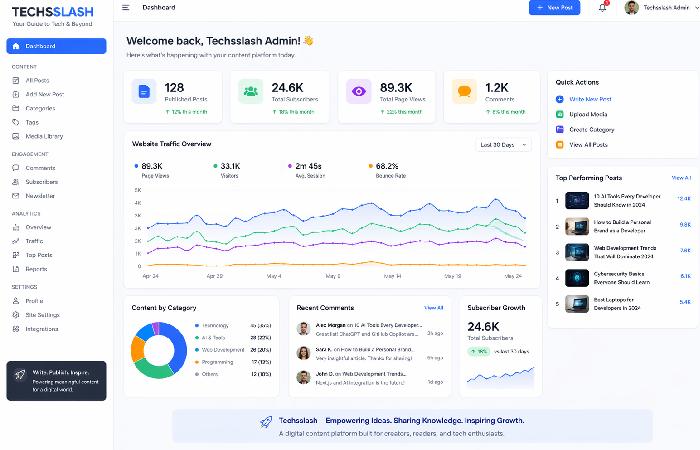The image size is (700, 450).
Task: Click the Profile sidebar icon
Action: 16,301
